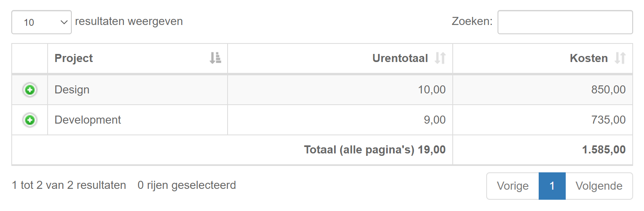
Task: Expand the Development row details
Action: (x=29, y=120)
